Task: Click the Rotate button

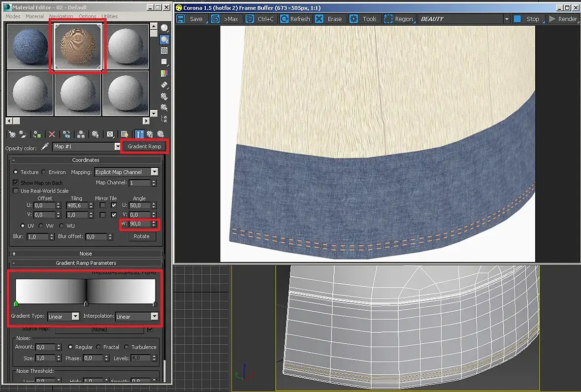Action: click(141, 236)
